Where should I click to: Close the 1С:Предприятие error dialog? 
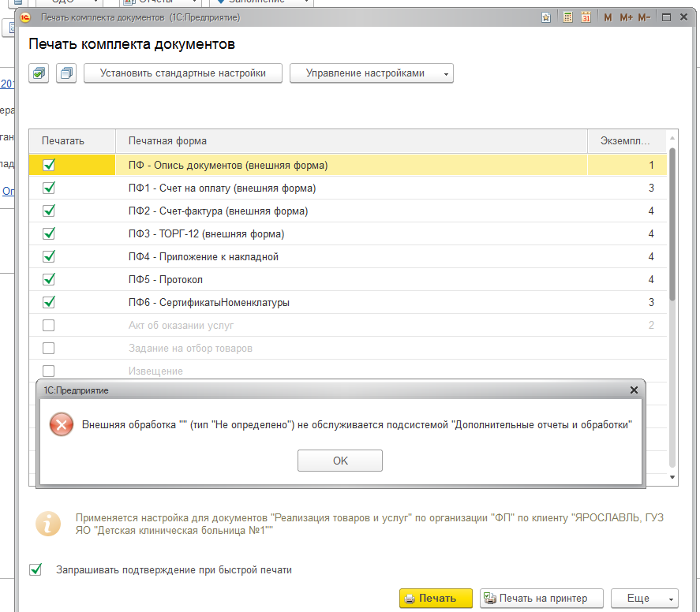click(634, 390)
